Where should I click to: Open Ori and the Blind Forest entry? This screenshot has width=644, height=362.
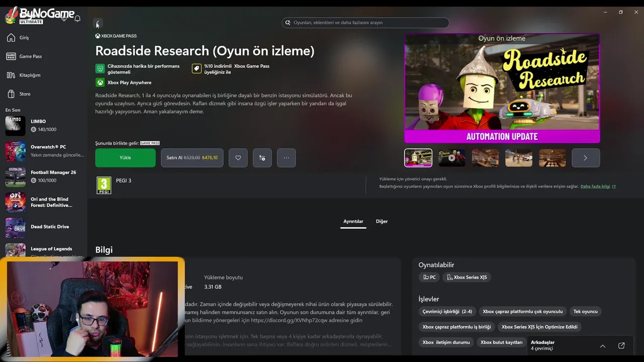(43, 202)
